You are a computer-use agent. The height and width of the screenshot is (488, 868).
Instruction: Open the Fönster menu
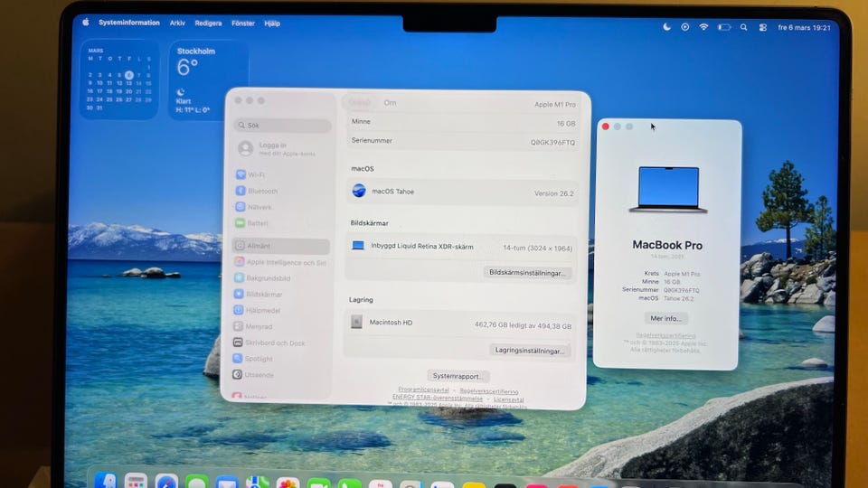pos(243,23)
